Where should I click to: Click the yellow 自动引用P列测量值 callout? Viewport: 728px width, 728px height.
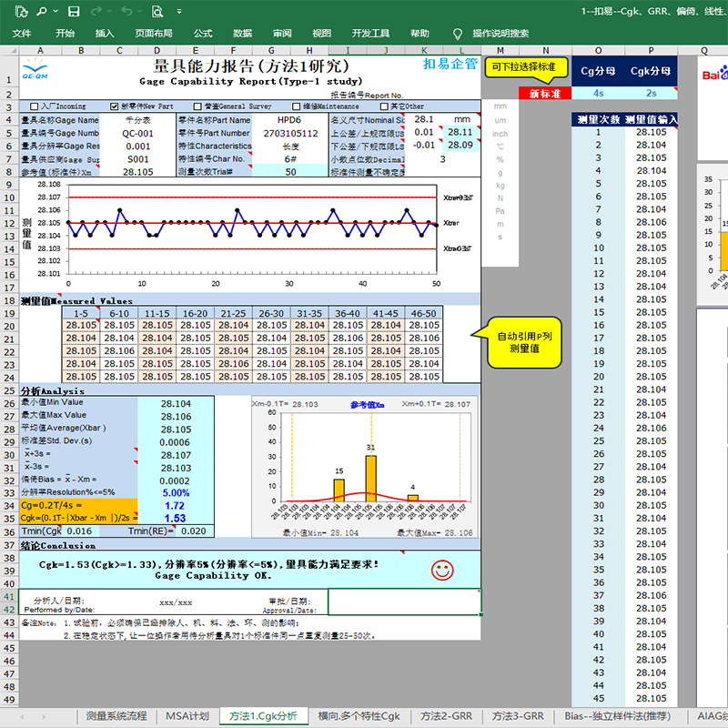[525, 342]
